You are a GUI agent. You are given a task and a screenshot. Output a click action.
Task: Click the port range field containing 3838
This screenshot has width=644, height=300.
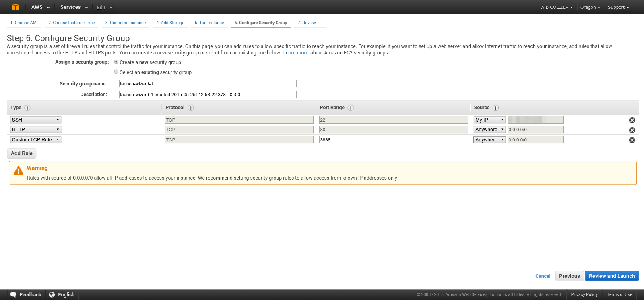[393, 140]
